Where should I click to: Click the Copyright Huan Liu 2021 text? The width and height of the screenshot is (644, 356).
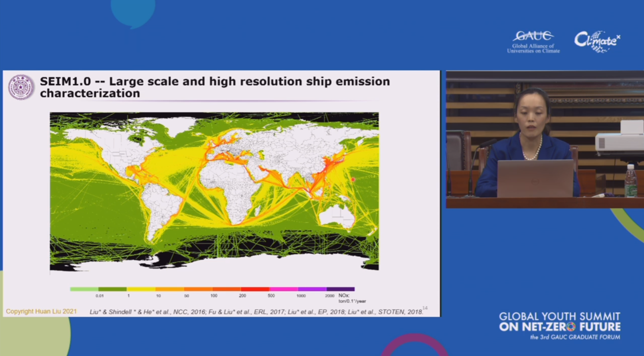[x=41, y=311]
